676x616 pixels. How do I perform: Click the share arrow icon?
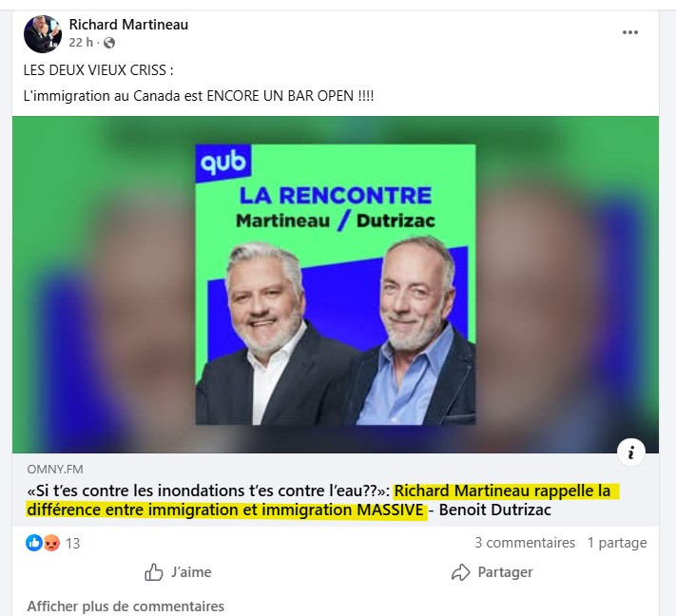point(460,572)
